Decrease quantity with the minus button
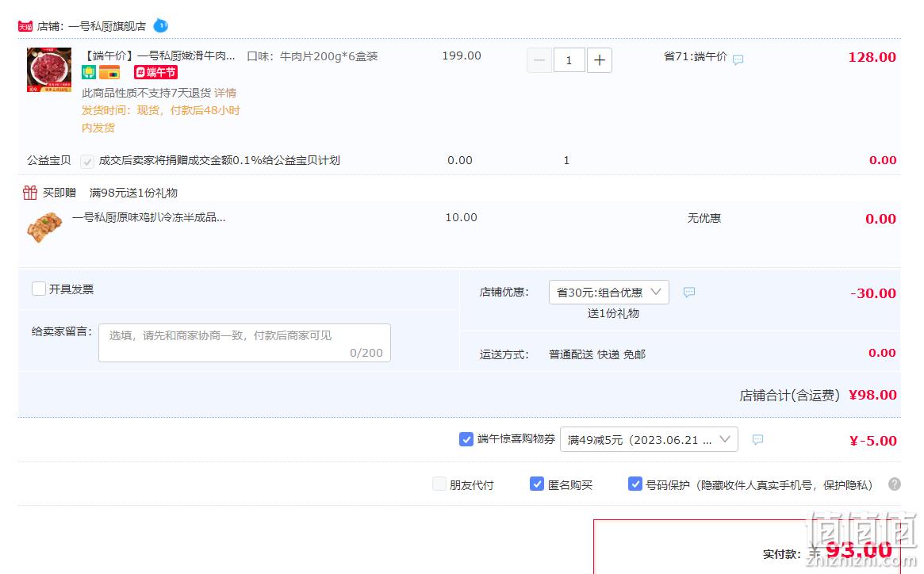This screenshot has height=574, width=924. [539, 60]
